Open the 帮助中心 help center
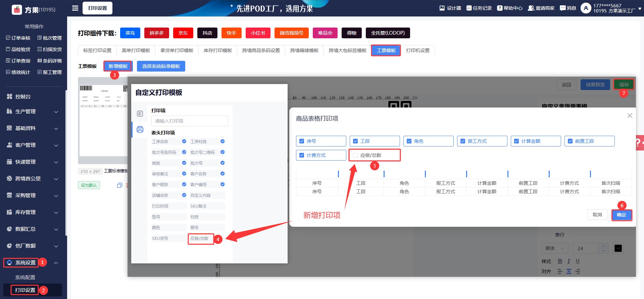Screen dimensions: 644x299 pyautogui.click(x=510, y=8)
